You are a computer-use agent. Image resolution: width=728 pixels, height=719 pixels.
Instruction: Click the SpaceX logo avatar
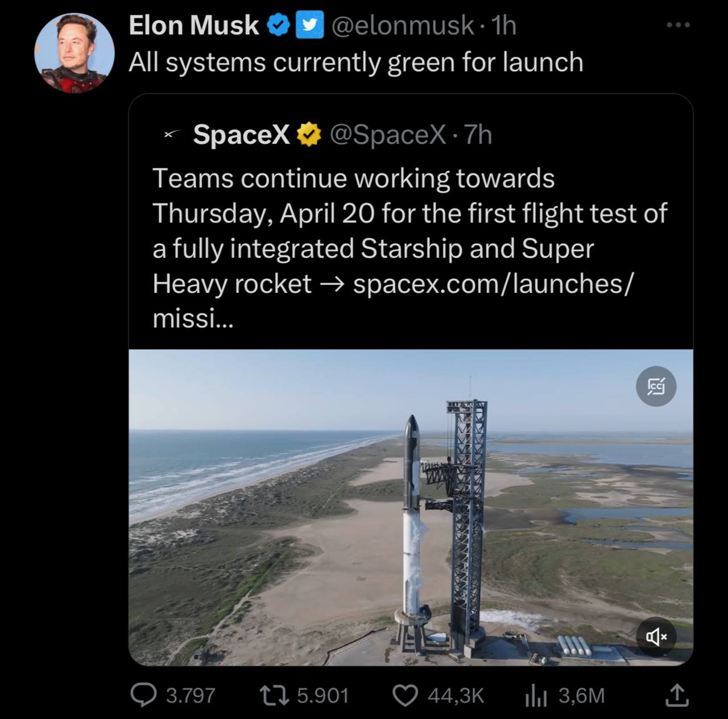pos(169,135)
